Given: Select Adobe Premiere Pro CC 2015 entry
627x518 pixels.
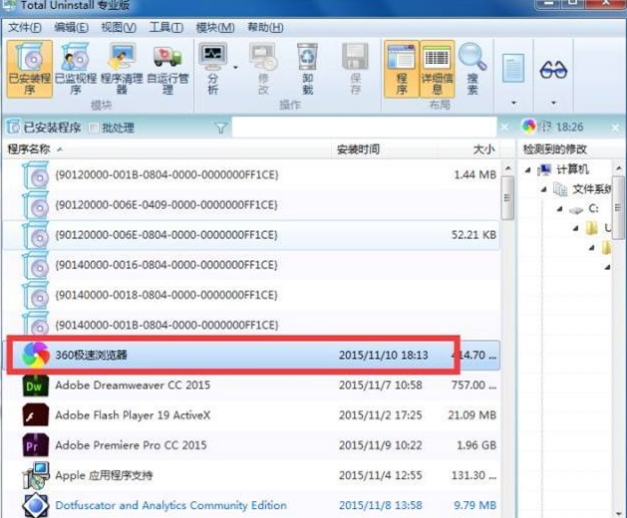Looking at the screenshot, I should (131, 445).
